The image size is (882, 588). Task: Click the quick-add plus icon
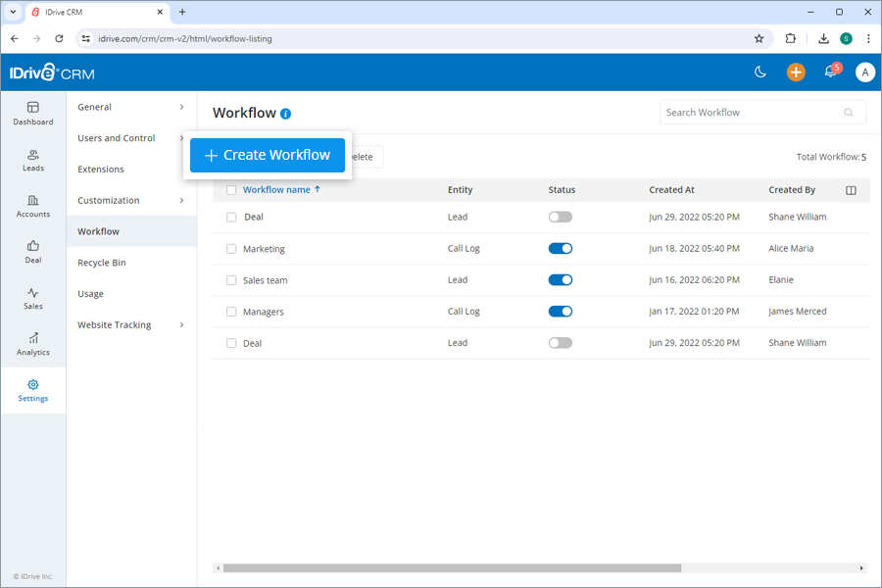click(x=795, y=72)
